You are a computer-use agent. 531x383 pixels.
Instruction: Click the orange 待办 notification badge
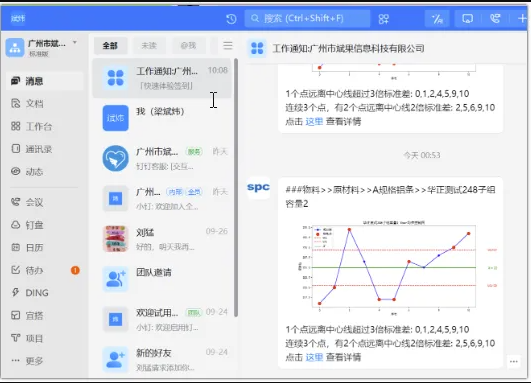pyautogui.click(x=75, y=270)
